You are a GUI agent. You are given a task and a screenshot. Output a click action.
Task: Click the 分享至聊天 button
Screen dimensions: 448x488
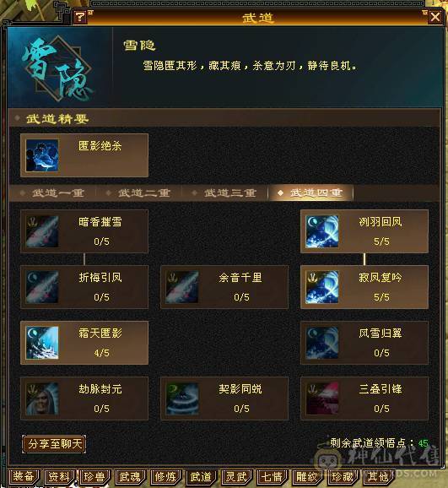pyautogui.click(x=54, y=444)
